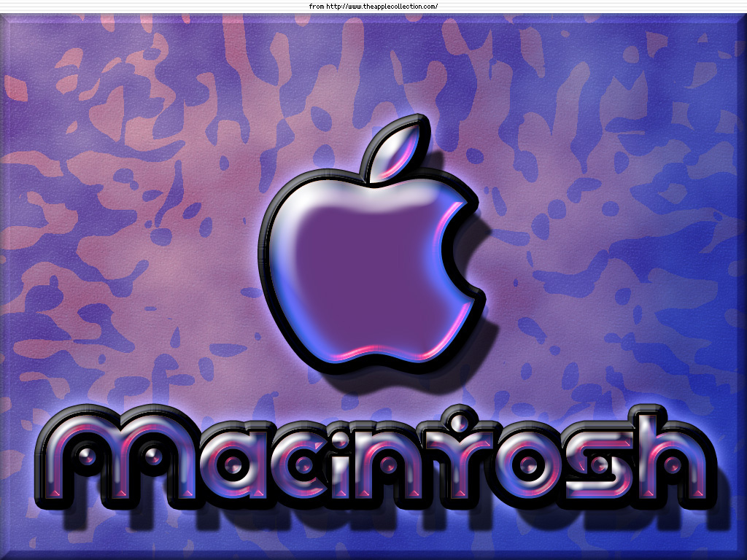Open the theapplecollection.com URL in the header
747x560 pixels.
pyautogui.click(x=382, y=7)
